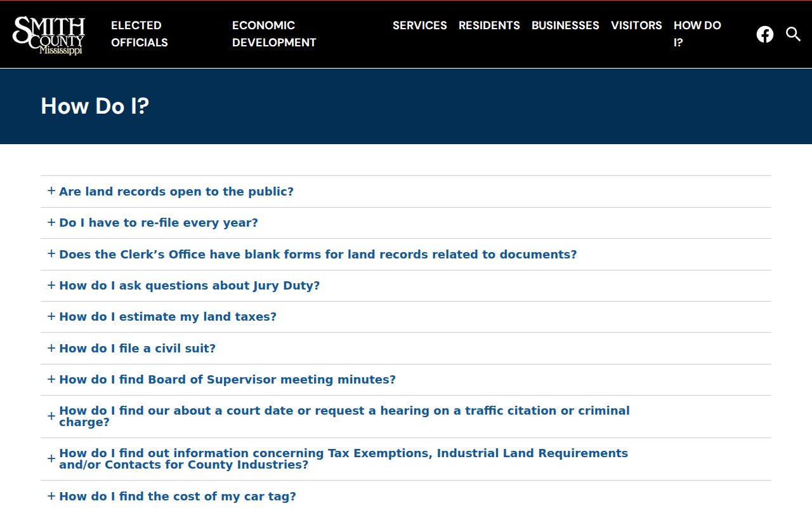Open the Facebook page icon
The width and height of the screenshot is (812, 508).
765,34
